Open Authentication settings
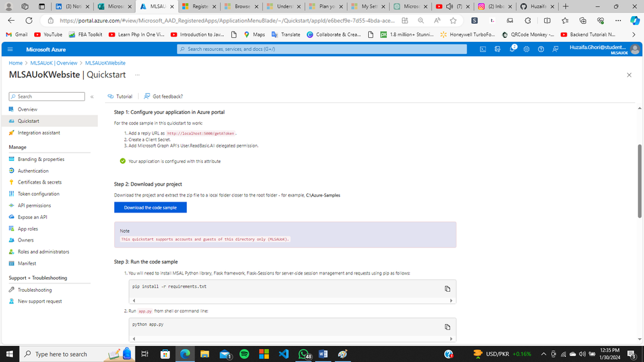The image size is (644, 362). point(33,171)
